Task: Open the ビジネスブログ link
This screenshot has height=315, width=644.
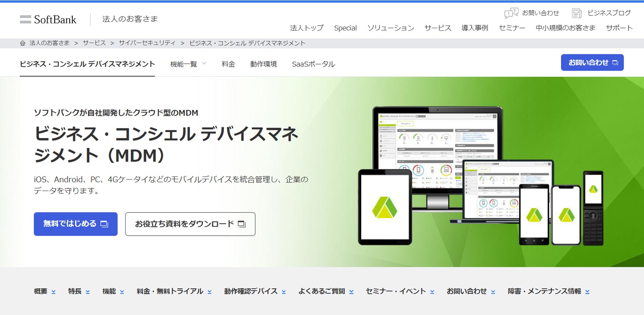Action: pyautogui.click(x=609, y=13)
